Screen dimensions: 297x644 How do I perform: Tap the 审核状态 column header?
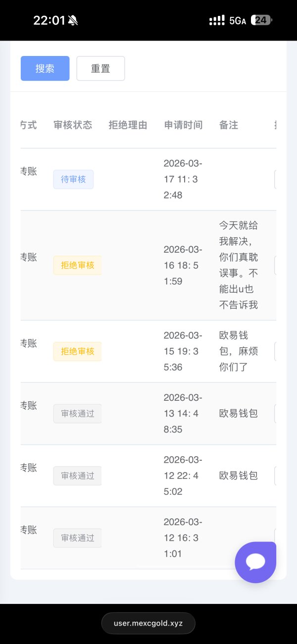[73, 125]
